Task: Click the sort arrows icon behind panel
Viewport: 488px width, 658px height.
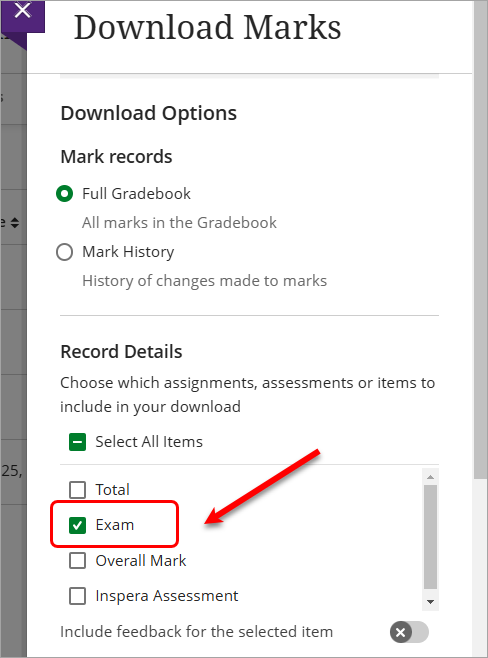Action: [x=15, y=222]
